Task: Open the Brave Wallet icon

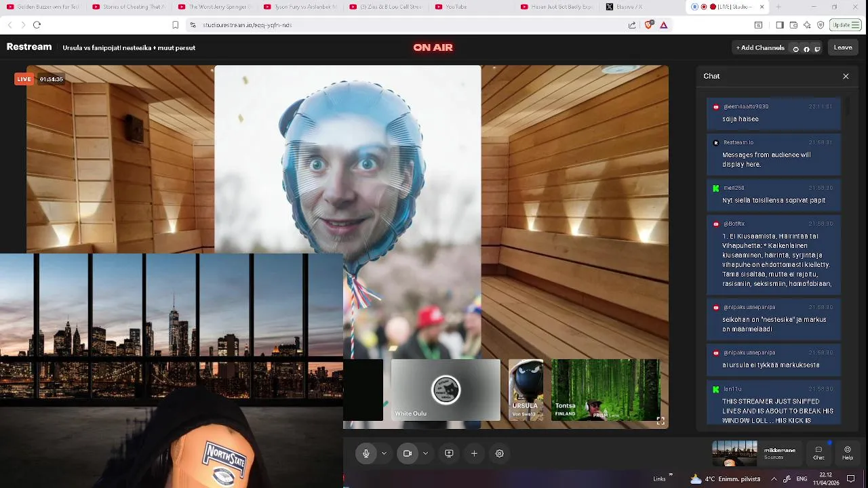Action: pos(793,25)
